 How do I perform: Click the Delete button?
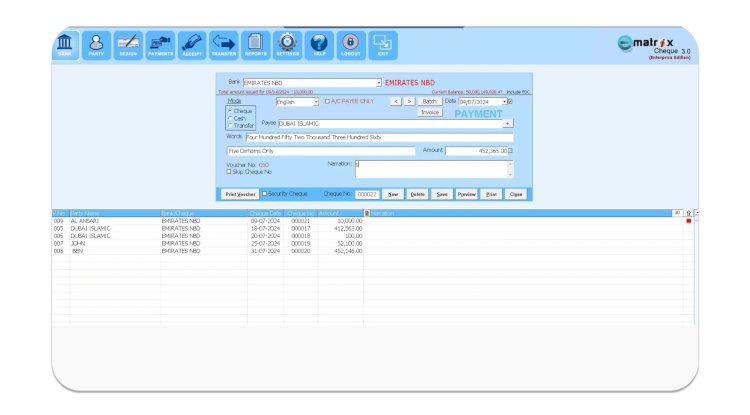(418, 194)
